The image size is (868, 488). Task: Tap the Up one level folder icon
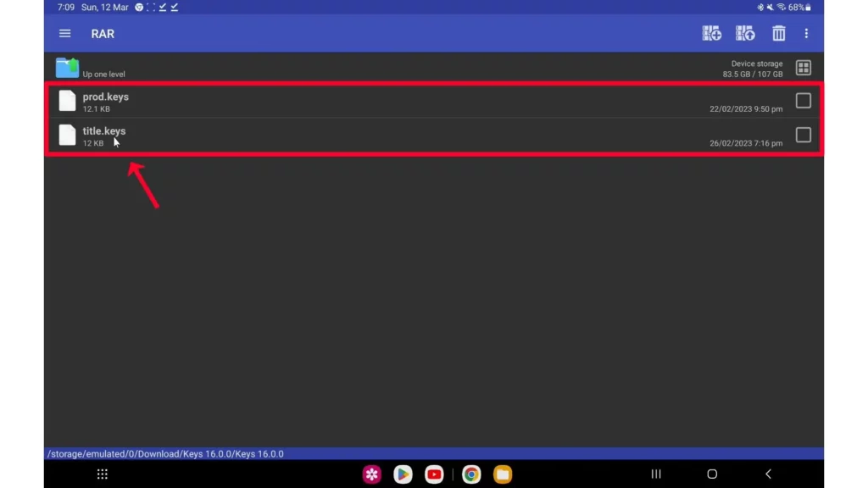coord(67,68)
